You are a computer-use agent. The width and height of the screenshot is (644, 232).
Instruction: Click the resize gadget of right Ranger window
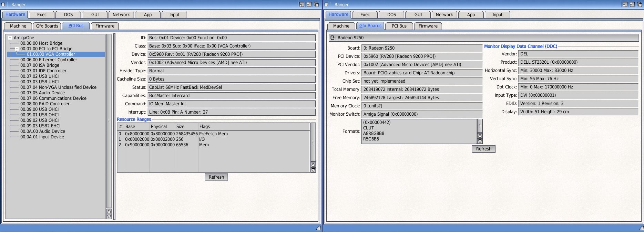coord(641,228)
